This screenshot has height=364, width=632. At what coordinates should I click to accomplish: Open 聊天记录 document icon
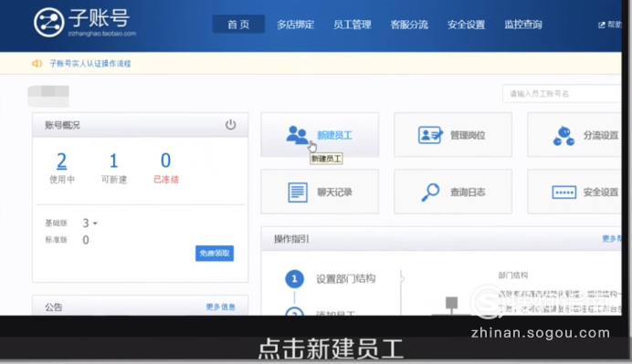pos(298,192)
